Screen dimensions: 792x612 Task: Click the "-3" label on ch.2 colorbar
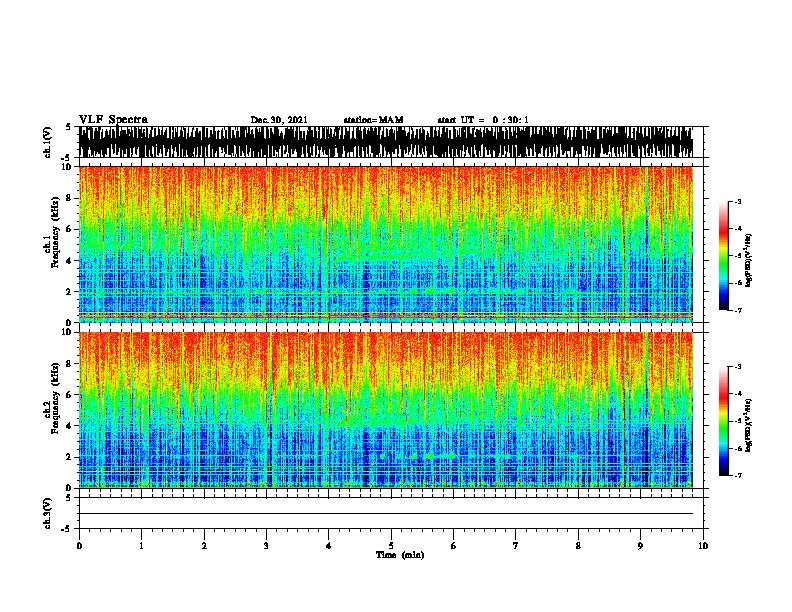click(737, 367)
